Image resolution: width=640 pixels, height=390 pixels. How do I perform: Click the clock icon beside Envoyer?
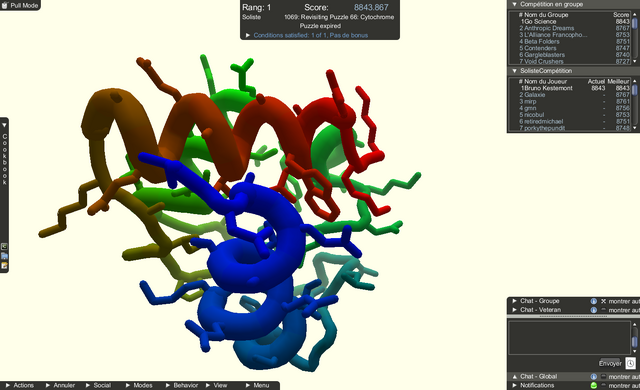point(630,363)
